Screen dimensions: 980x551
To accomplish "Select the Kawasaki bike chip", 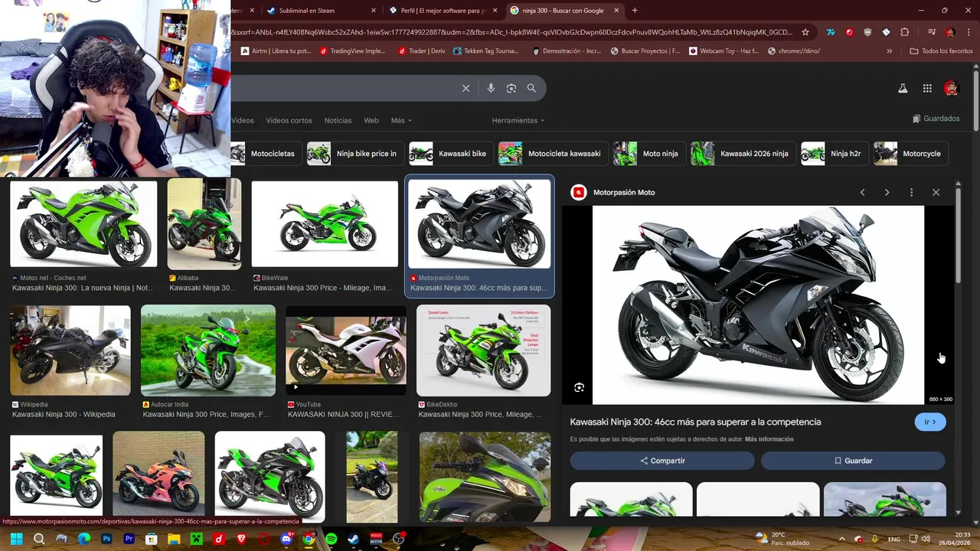I will 451,154.
